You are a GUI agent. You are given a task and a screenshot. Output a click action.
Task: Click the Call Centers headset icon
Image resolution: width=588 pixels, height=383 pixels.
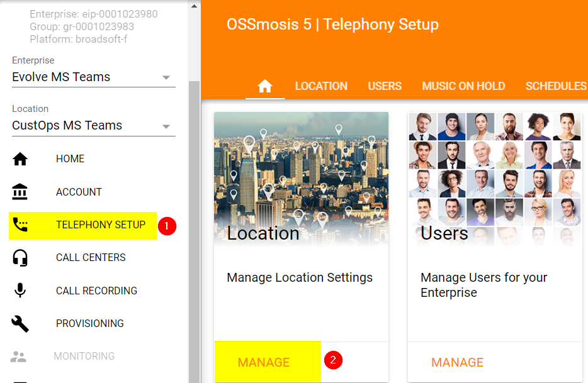(20, 258)
